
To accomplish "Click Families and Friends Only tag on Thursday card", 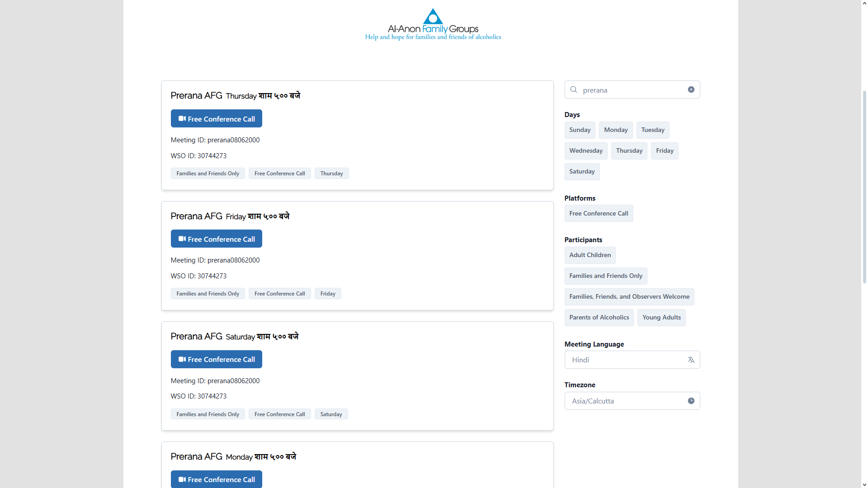I will pyautogui.click(x=208, y=174).
